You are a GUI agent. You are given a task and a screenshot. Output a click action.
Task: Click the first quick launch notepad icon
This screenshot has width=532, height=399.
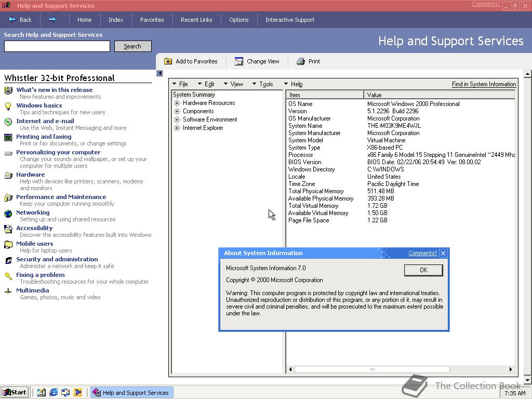click(42, 392)
